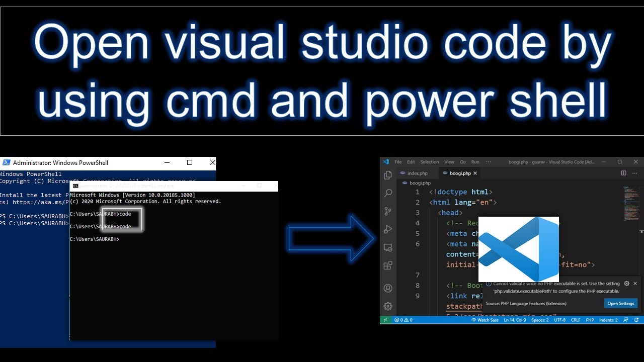Open Source Control view in VS Code
Viewport: 644px width, 362px height.
coord(388,211)
